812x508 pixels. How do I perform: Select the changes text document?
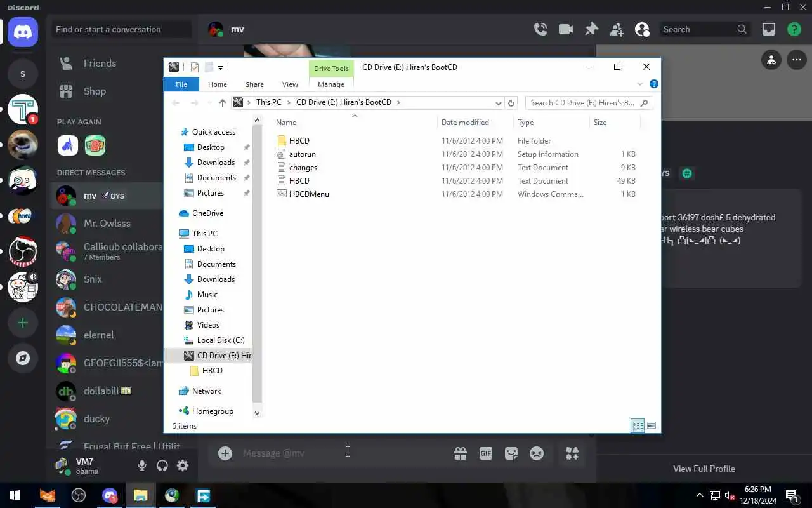click(303, 168)
